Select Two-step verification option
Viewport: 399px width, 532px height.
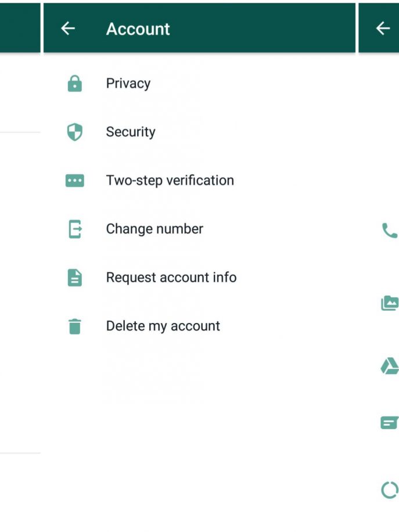[x=170, y=181]
